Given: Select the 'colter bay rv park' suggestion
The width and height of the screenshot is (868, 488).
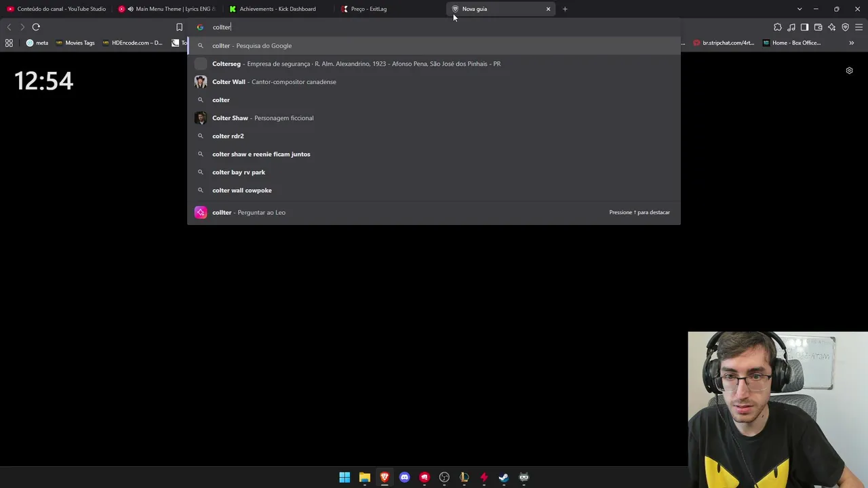Looking at the screenshot, I should [434, 172].
